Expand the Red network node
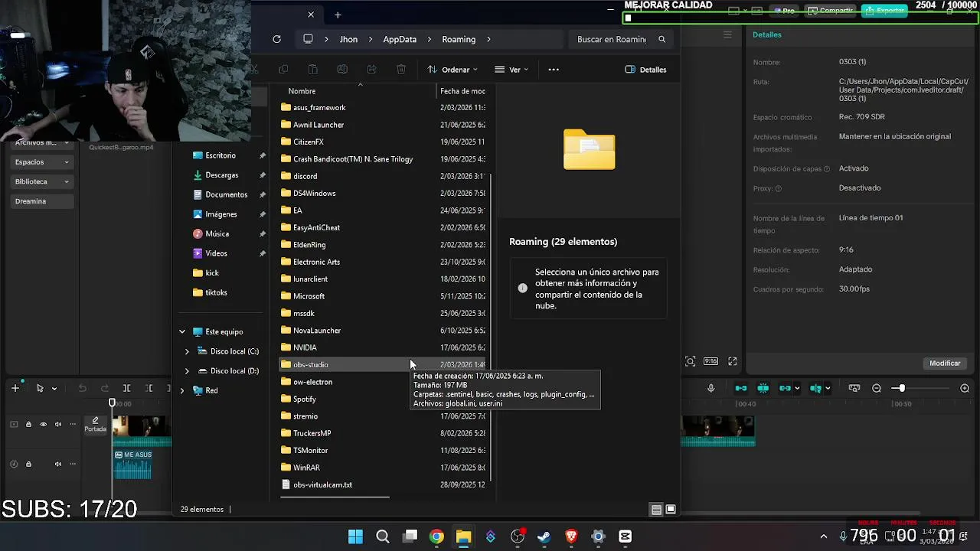The height and width of the screenshot is (551, 980). tap(182, 390)
